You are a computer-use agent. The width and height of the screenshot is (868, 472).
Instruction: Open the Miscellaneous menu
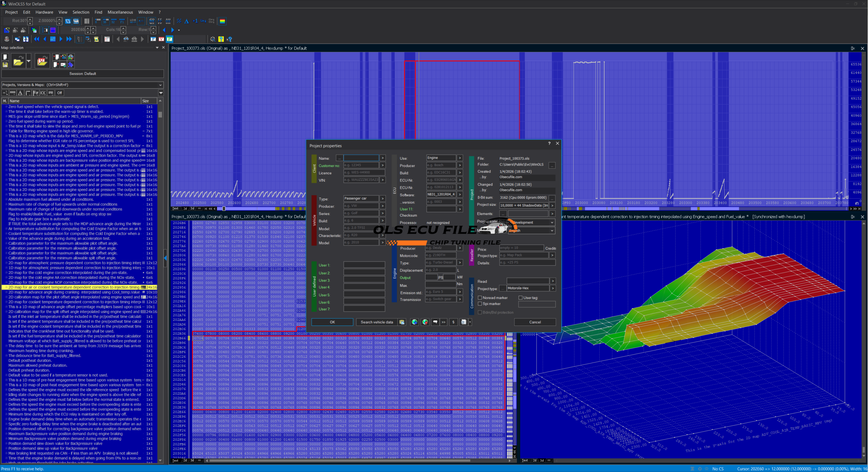point(120,12)
